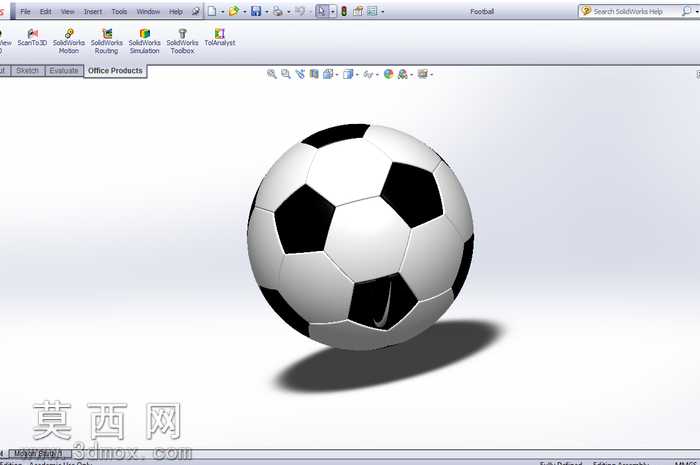Click the Display Style cube icon
The image size is (700, 465).
point(348,74)
